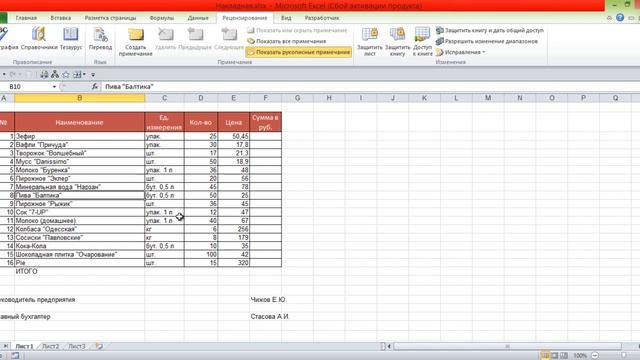
Task: Click the fx insert function icon
Action: click(x=95, y=87)
